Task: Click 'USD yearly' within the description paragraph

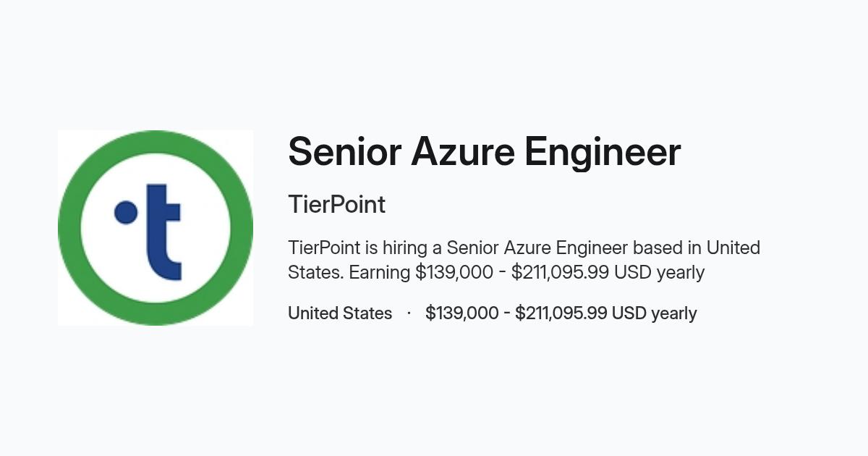Action: point(660,272)
